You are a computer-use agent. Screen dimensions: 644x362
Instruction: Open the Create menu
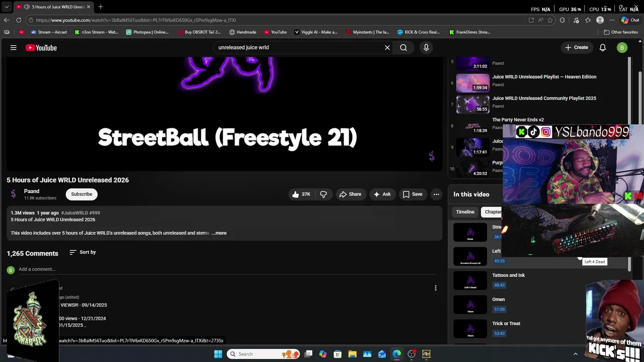pos(576,48)
